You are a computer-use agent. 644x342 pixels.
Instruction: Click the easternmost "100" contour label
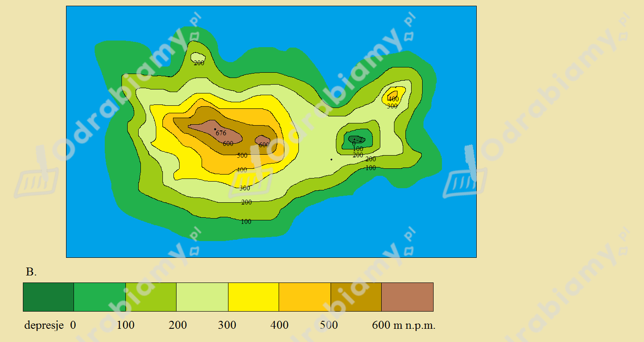click(x=371, y=168)
